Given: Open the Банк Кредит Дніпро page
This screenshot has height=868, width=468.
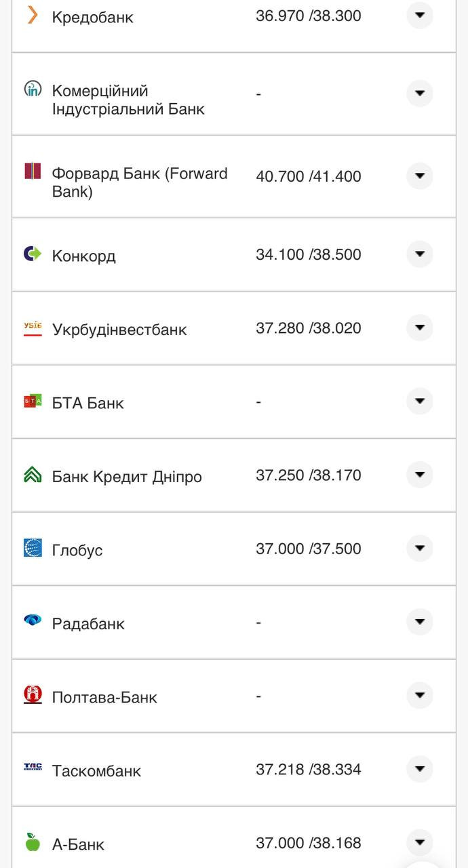Looking at the screenshot, I should 126,476.
